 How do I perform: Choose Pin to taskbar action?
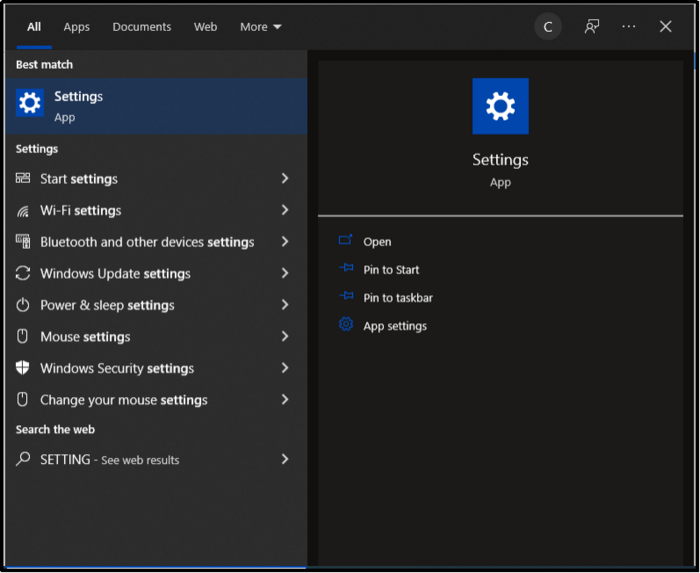click(397, 298)
